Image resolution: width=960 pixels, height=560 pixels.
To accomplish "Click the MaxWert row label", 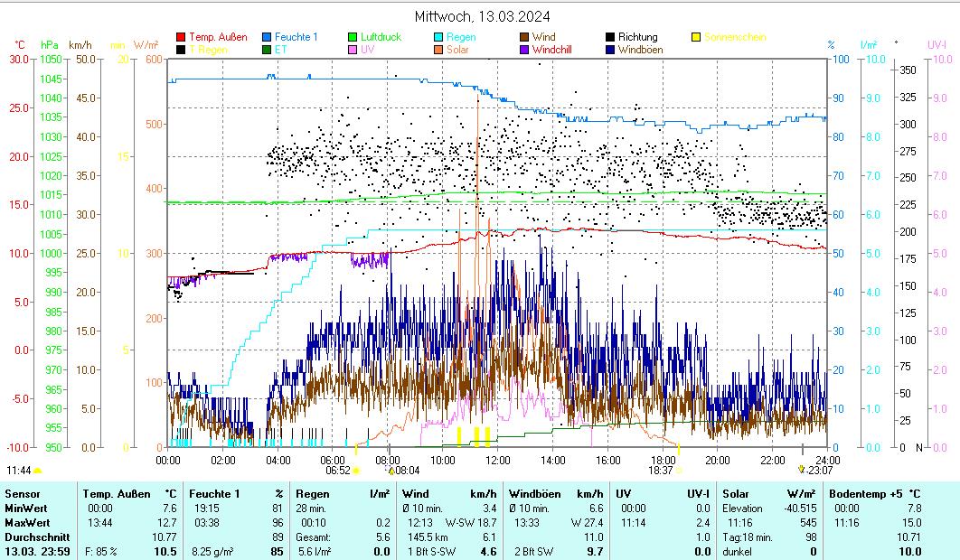I will (26, 523).
